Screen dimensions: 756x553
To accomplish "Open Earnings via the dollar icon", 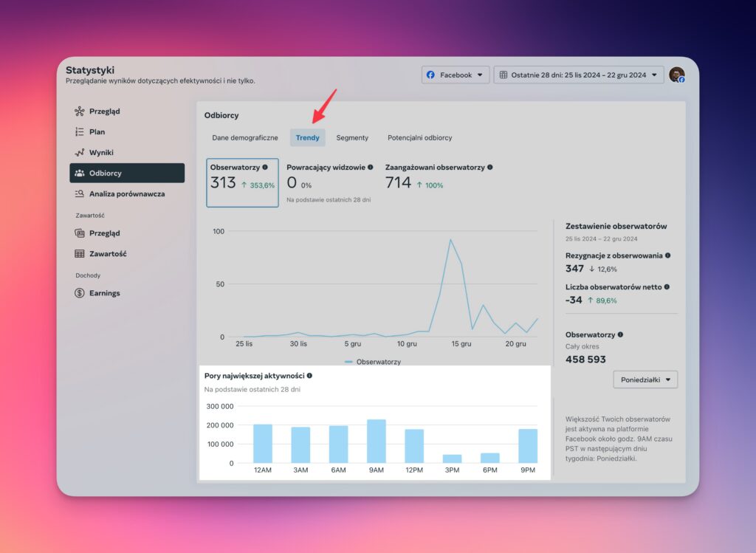I will pyautogui.click(x=80, y=293).
